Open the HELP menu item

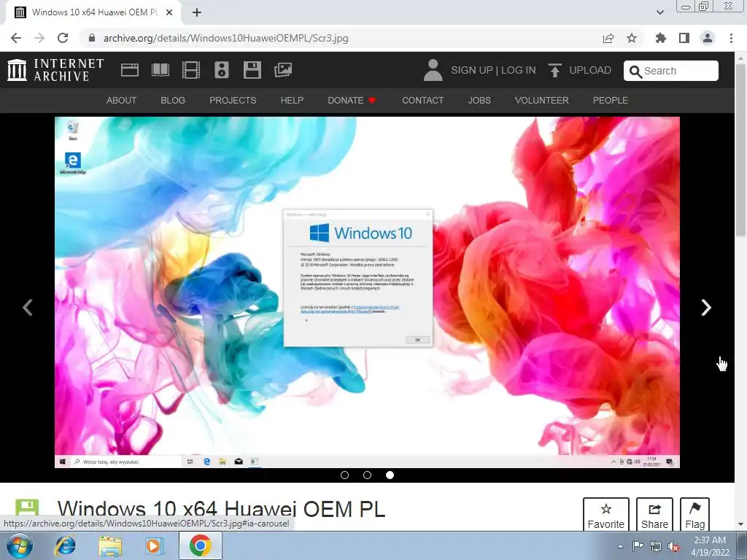(292, 101)
